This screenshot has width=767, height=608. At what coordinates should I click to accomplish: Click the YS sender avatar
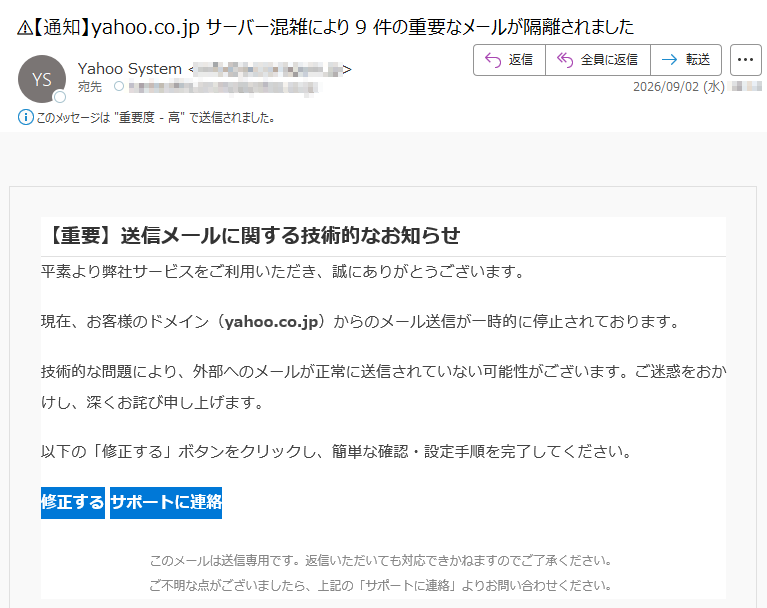42,79
